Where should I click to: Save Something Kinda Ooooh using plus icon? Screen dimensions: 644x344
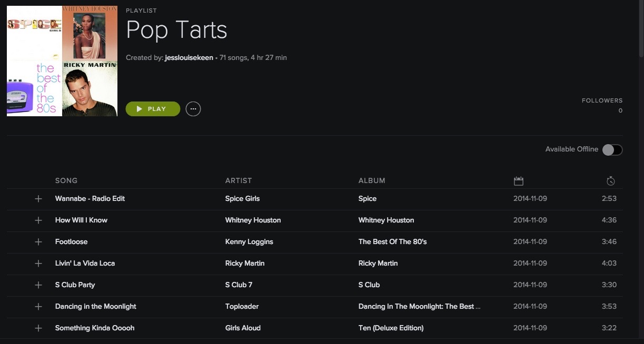(x=38, y=328)
